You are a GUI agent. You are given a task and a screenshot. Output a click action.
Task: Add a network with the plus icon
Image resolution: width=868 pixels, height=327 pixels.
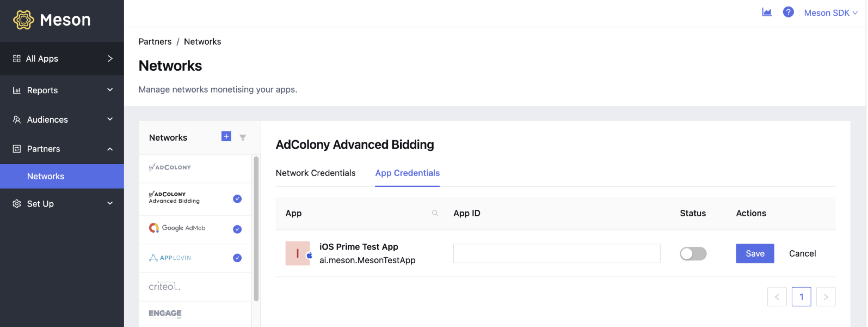tap(226, 137)
